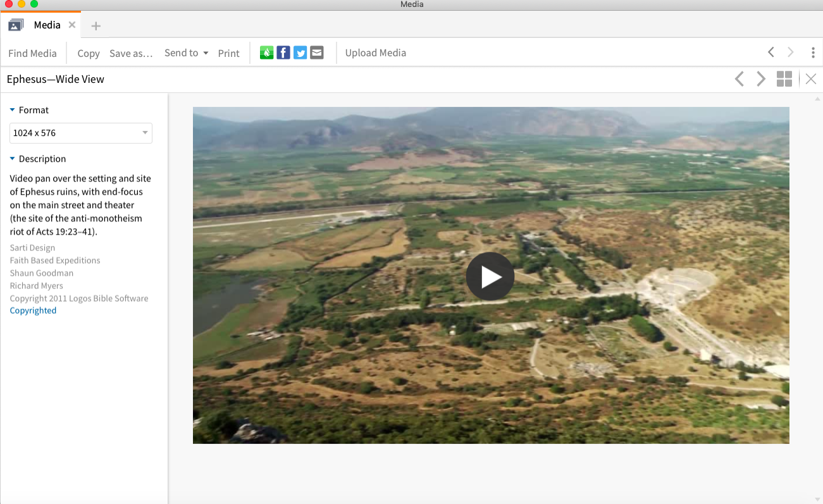Screen dimensions: 823x504
Task: Switch to grid view of media results
Action: pyautogui.click(x=784, y=79)
